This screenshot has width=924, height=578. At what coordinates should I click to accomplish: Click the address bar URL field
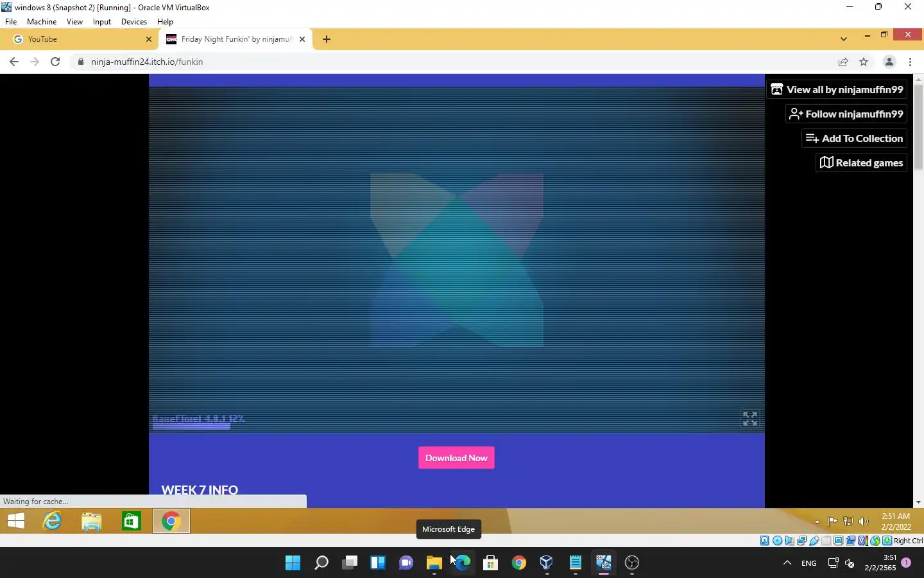(x=449, y=62)
